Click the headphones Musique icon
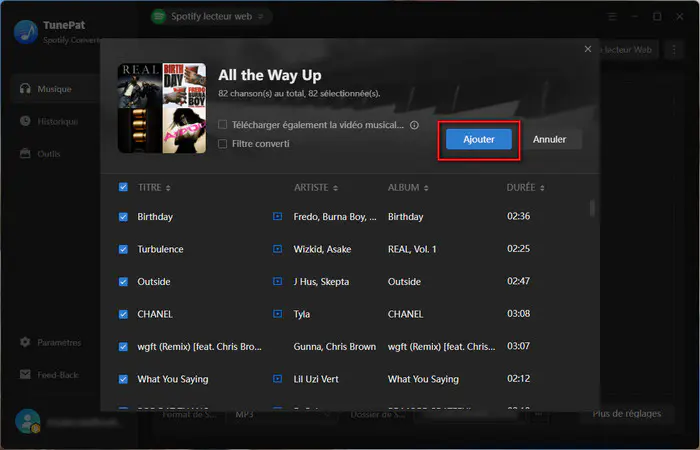This screenshot has width=700, height=450. [x=25, y=88]
